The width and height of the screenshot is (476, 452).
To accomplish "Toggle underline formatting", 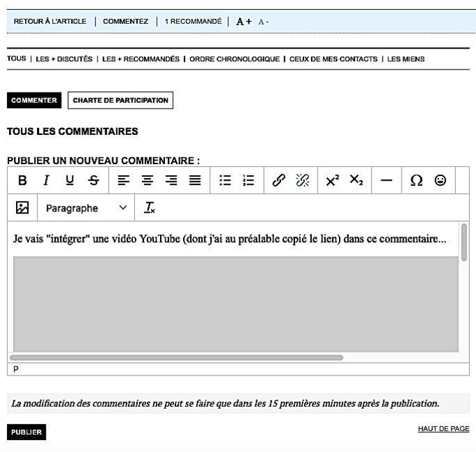I will click(x=70, y=180).
